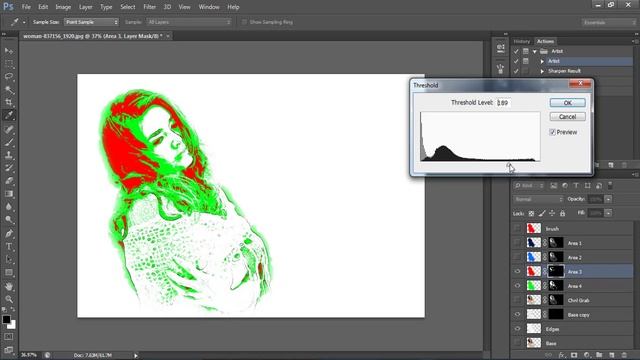This screenshot has width=640, height=360.
Task: Select the Eyedropper tool in toolbar
Action: (9, 116)
